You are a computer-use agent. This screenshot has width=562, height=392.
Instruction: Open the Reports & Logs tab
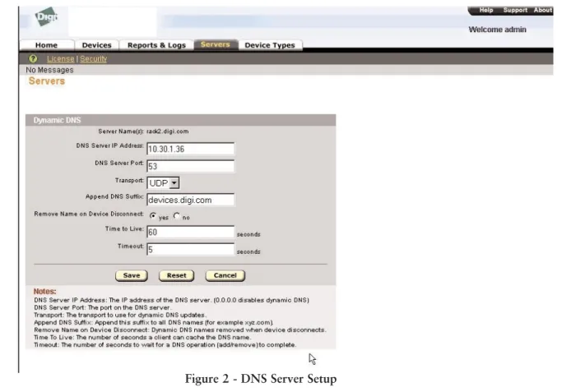pos(156,45)
